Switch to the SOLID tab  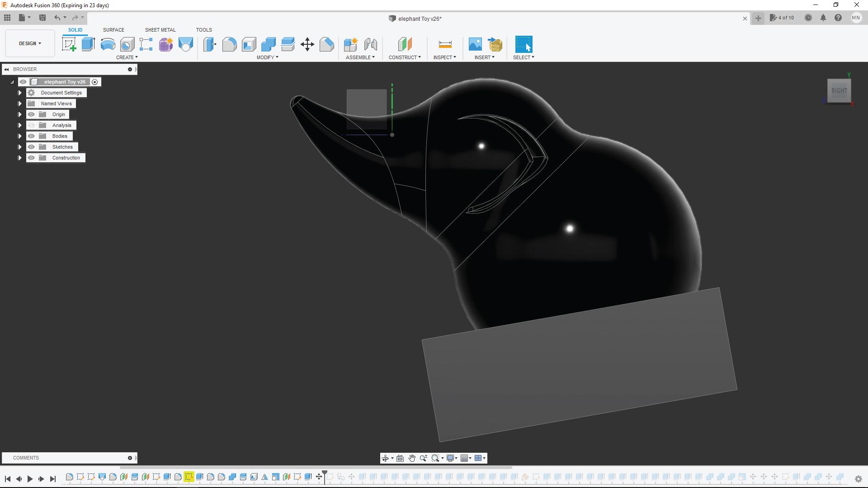(75, 30)
